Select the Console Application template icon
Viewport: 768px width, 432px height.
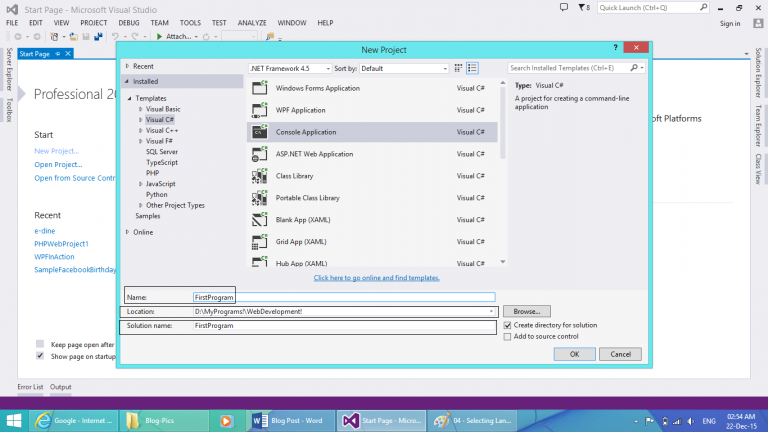pyautogui.click(x=260, y=132)
